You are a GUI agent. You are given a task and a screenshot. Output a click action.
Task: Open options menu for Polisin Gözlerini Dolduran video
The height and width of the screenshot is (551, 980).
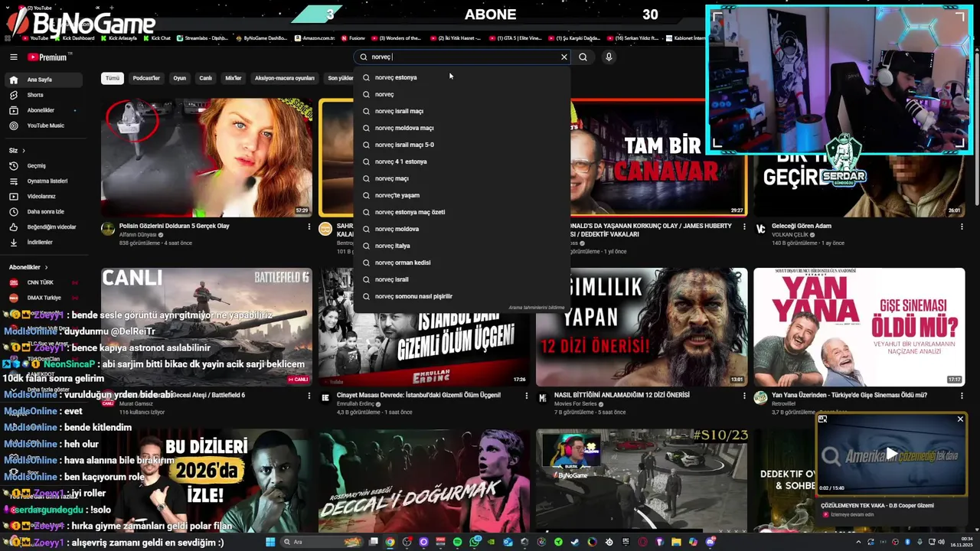[x=309, y=227]
